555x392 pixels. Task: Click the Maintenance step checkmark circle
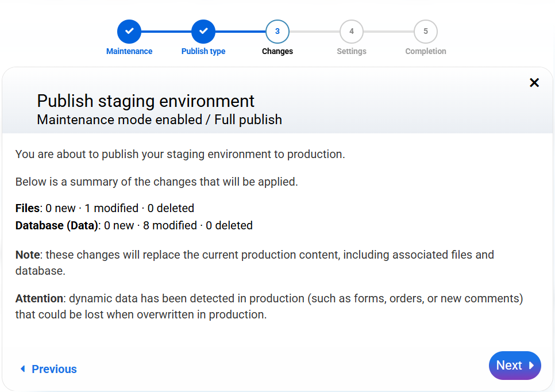coord(129,32)
